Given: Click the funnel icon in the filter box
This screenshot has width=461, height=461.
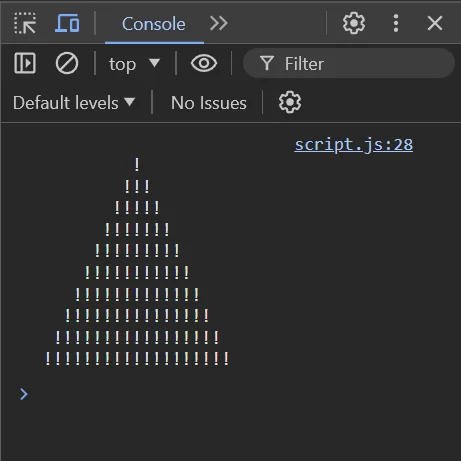Looking at the screenshot, I should point(267,63).
